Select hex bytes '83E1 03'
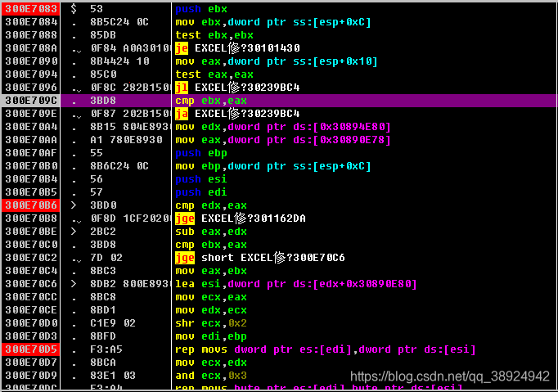This screenshot has height=392, width=558. click(x=113, y=376)
